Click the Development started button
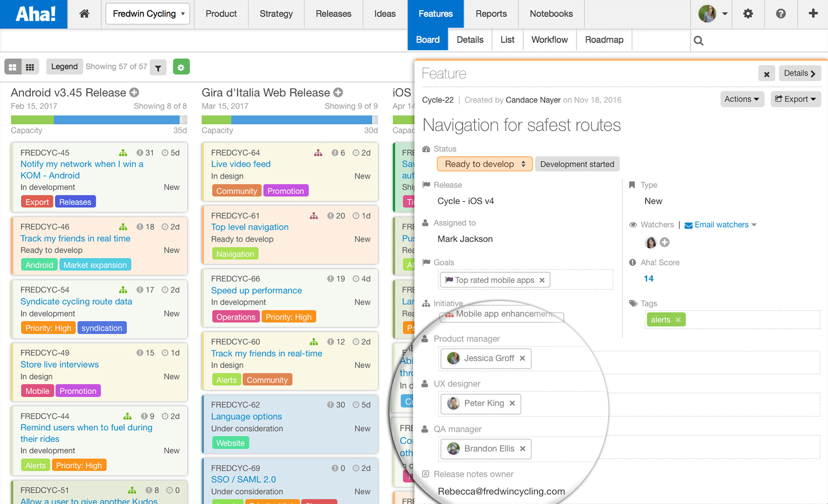Viewport: 828px width, 504px height. pos(577,164)
